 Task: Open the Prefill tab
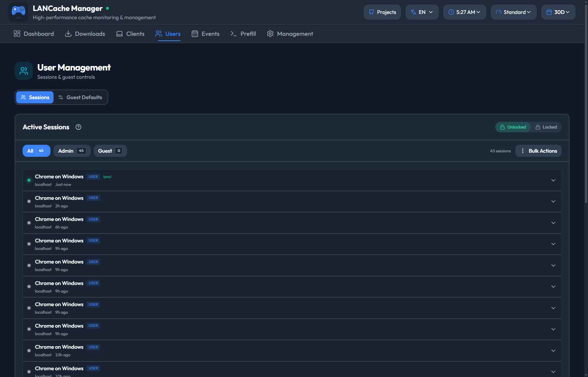243,34
